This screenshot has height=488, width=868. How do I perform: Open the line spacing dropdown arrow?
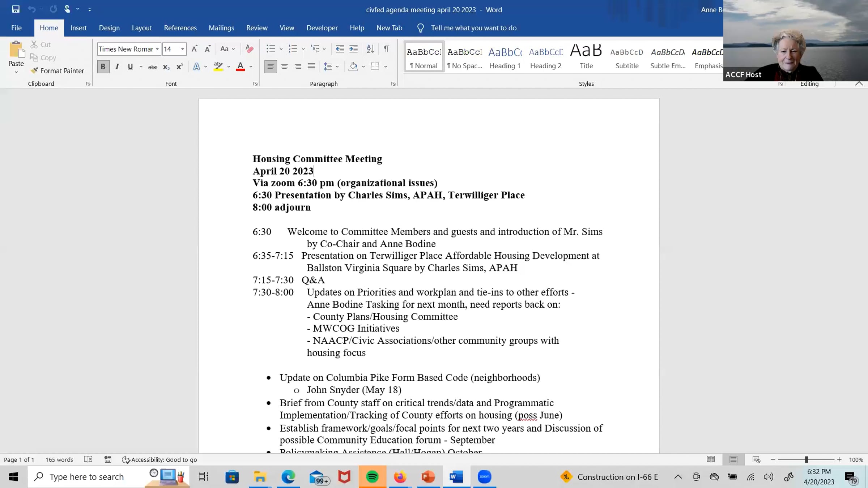[x=337, y=67]
